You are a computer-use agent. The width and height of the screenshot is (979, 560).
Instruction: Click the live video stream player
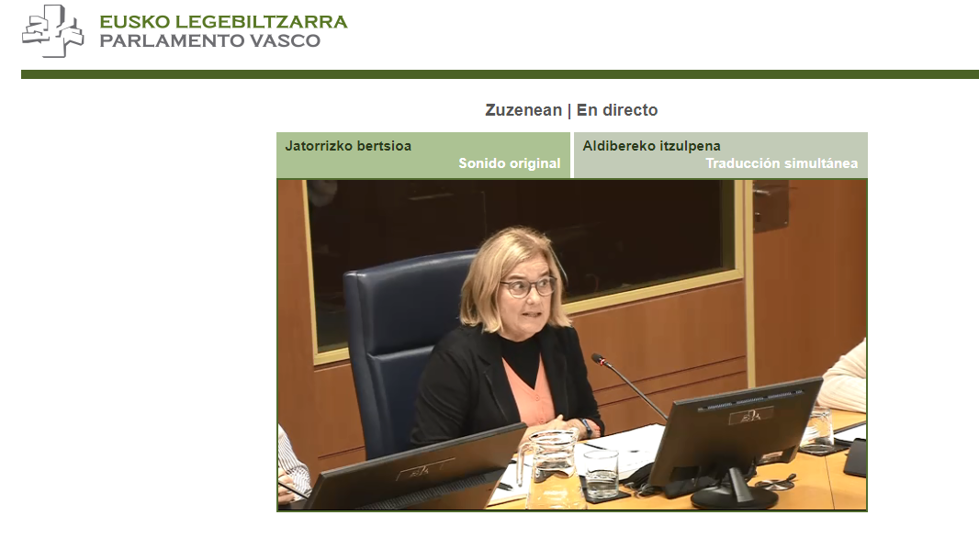572,345
